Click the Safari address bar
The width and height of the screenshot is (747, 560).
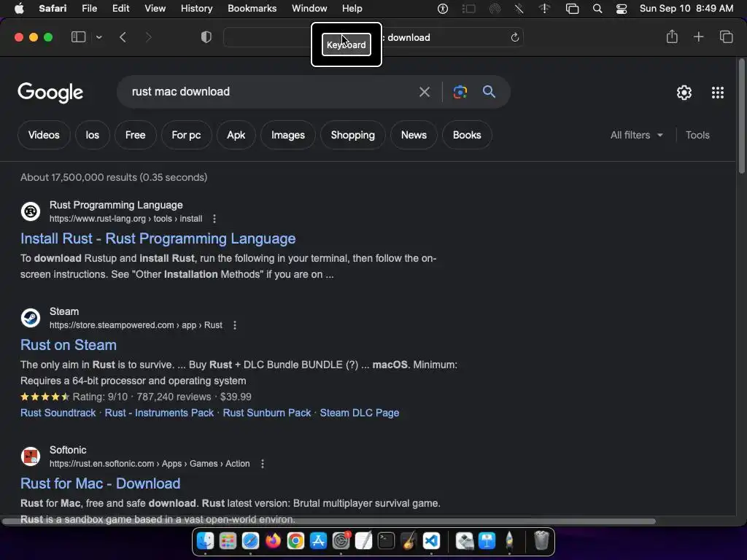click(x=373, y=37)
